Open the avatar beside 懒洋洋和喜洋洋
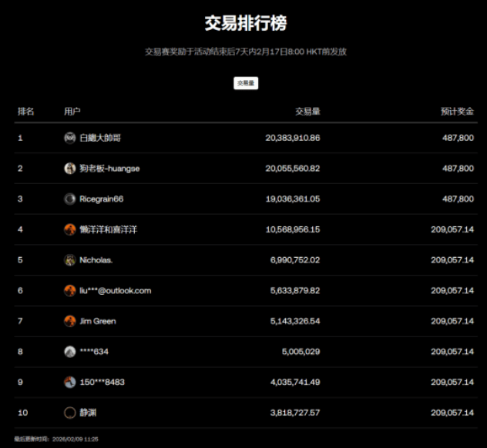Screen dimensions: 487x448 70,229
